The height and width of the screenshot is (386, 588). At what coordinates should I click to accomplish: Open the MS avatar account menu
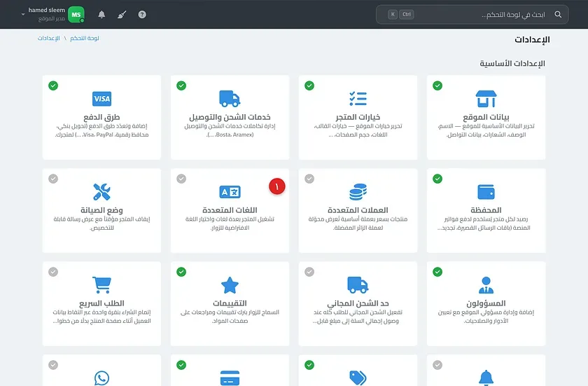pyautogui.click(x=76, y=15)
